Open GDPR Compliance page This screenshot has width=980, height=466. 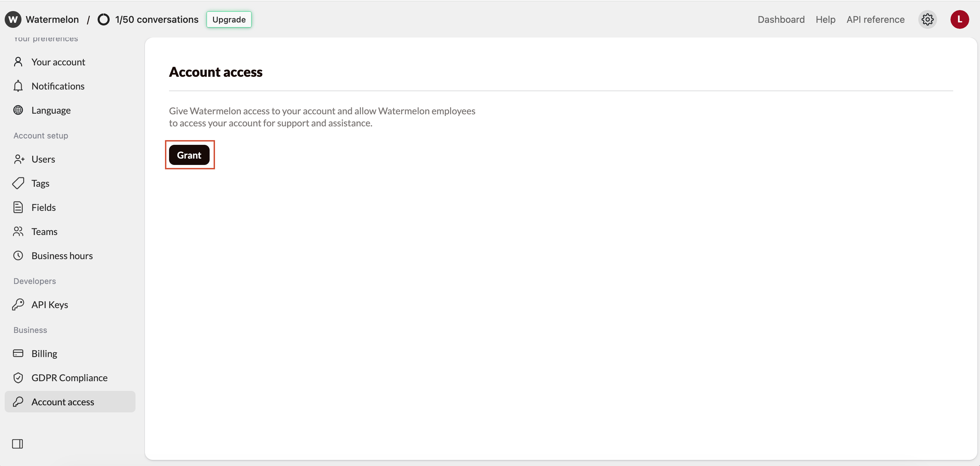pos(70,378)
